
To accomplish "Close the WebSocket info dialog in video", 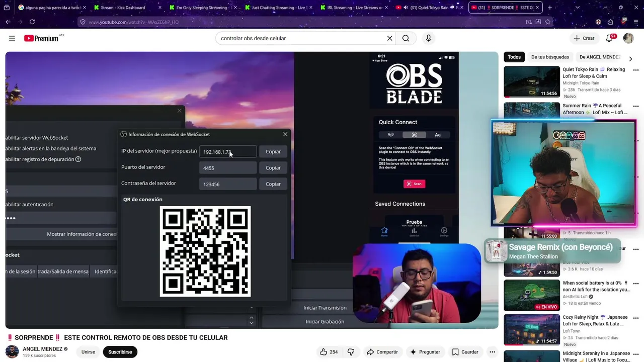I will coord(285,134).
